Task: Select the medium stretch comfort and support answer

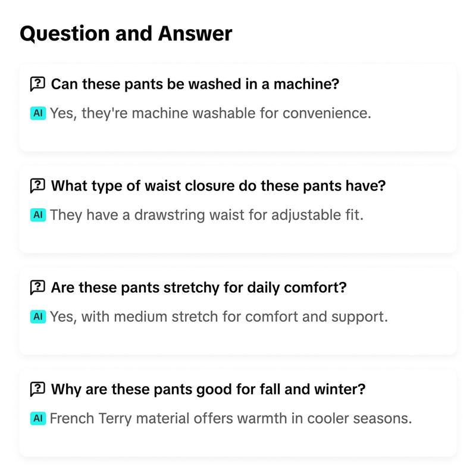Action: pos(219,317)
